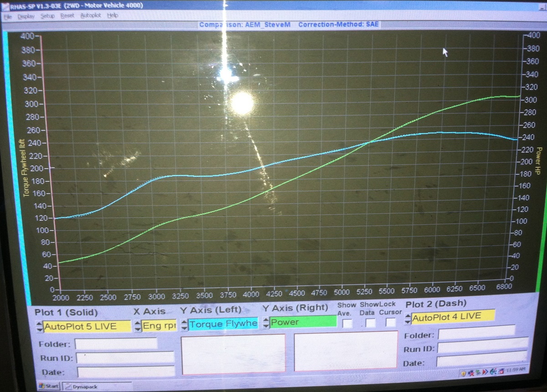Toggle the Show Ave. checkbox

(347, 323)
